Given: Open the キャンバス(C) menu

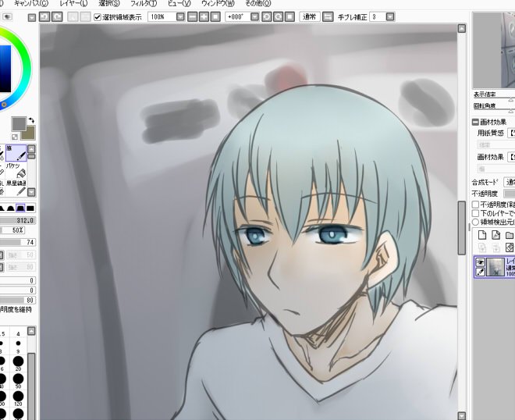Looking at the screenshot, I should click(x=31, y=4).
